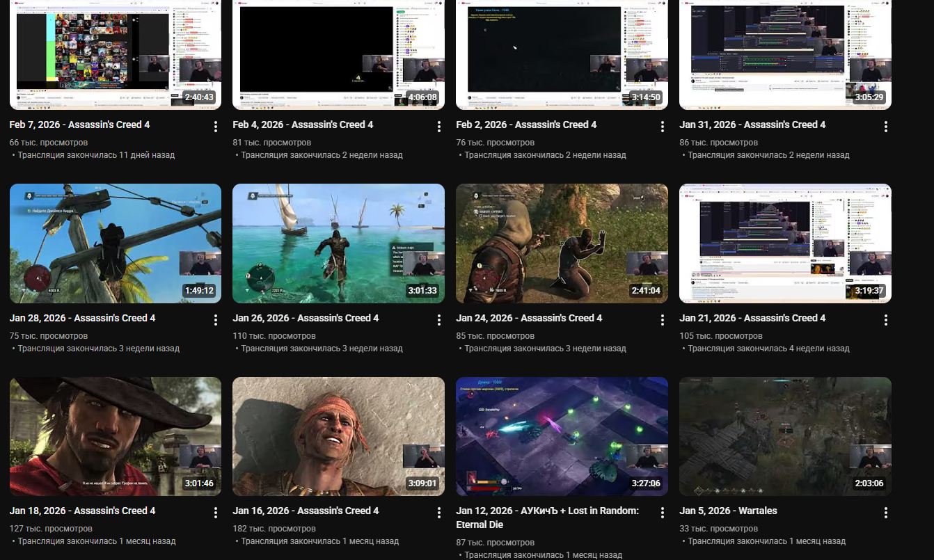The width and height of the screenshot is (934, 560).
Task: Play the Jan 16, 2026 stream thumbnail
Action: [x=338, y=436]
